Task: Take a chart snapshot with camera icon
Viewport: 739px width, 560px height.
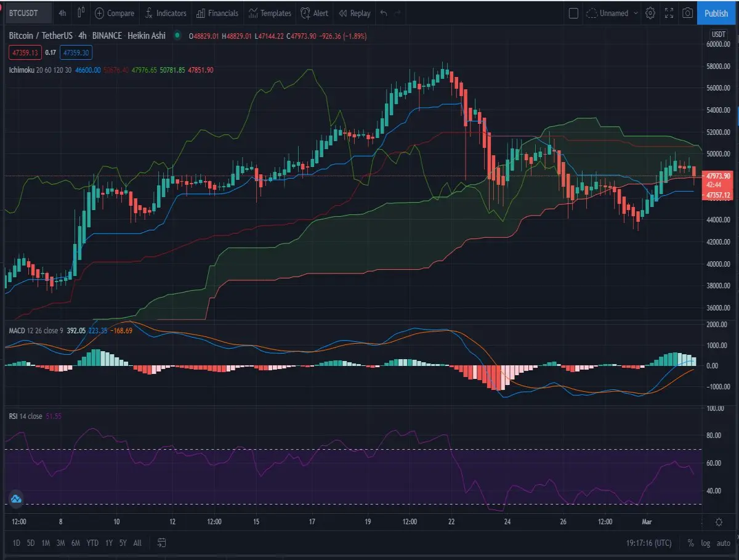Action: point(688,13)
